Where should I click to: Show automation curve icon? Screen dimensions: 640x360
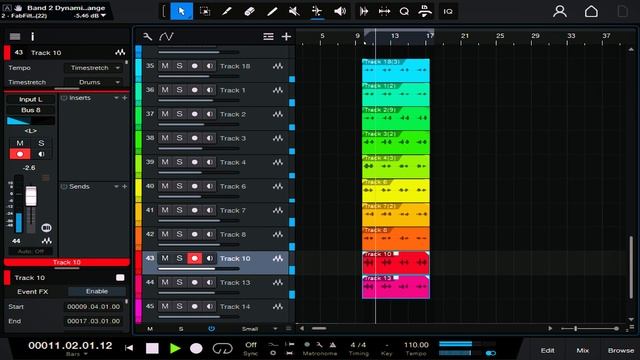coord(166,37)
